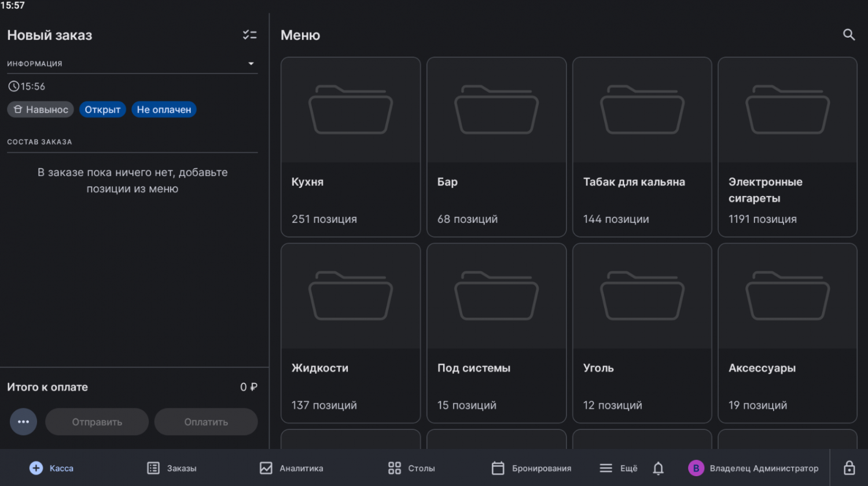
Task: Toggle the Не оплачен payment chip
Action: tap(164, 109)
